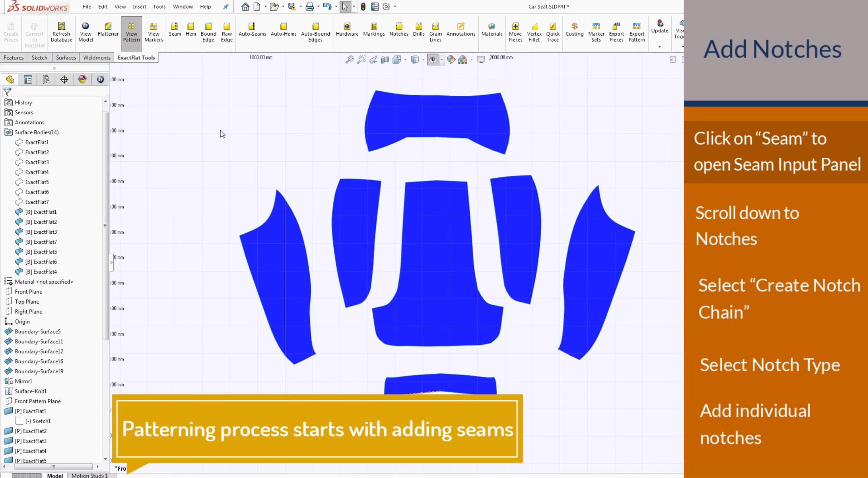Select the Move Pieces tool
This screenshot has width=868, height=478.
(515, 32)
